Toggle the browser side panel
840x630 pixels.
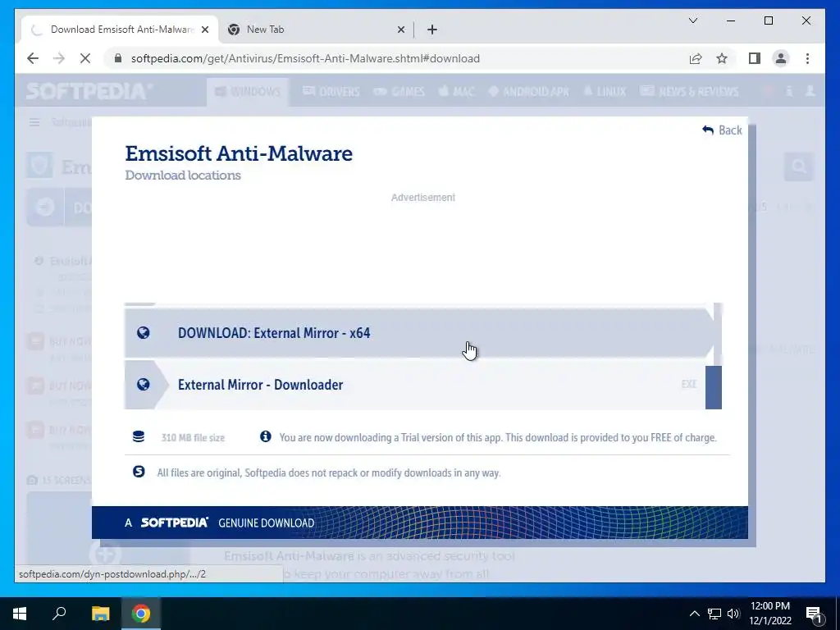coord(755,58)
